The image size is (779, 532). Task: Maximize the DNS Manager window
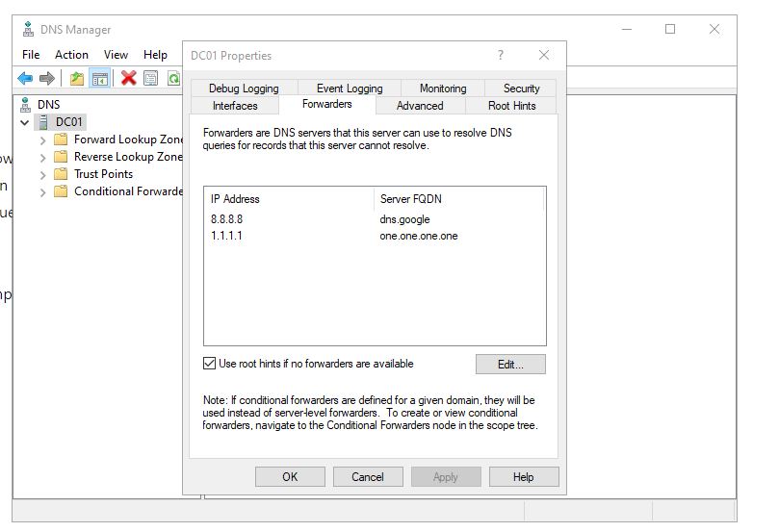pos(670,29)
